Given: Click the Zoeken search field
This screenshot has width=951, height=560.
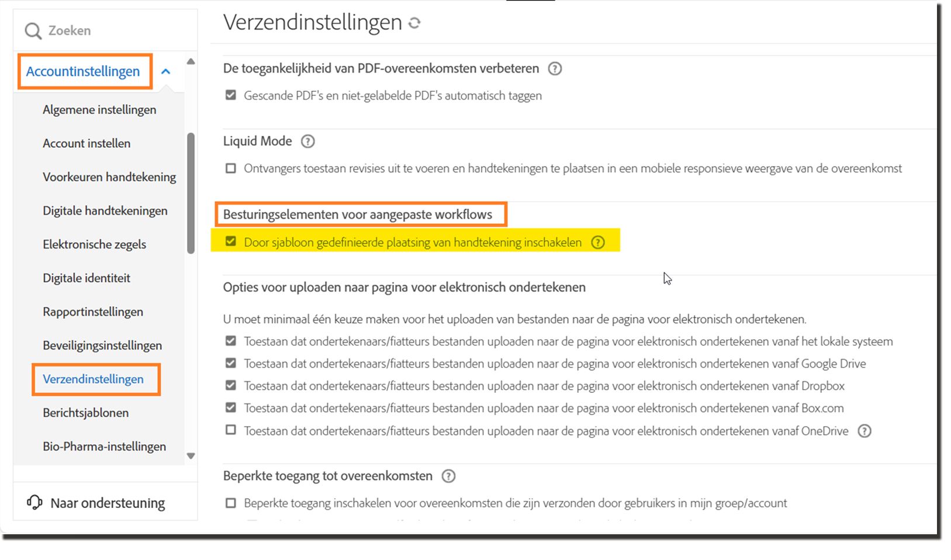Looking at the screenshot, I should tap(105, 31).
